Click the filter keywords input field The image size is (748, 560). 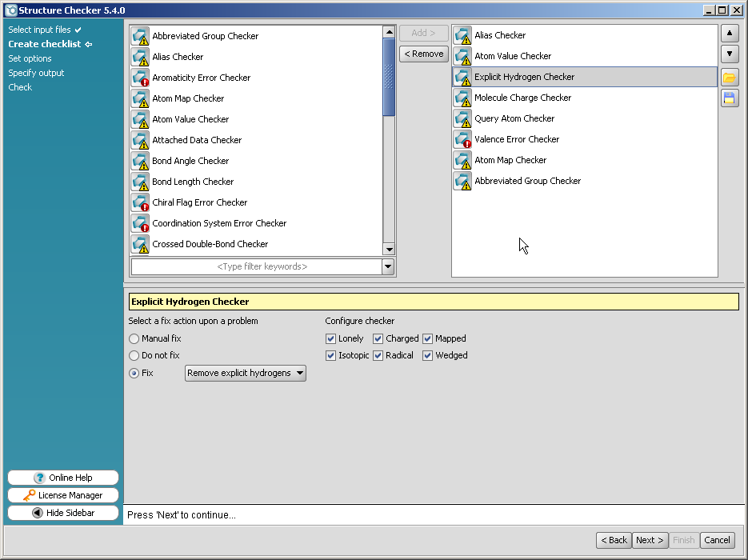click(256, 266)
